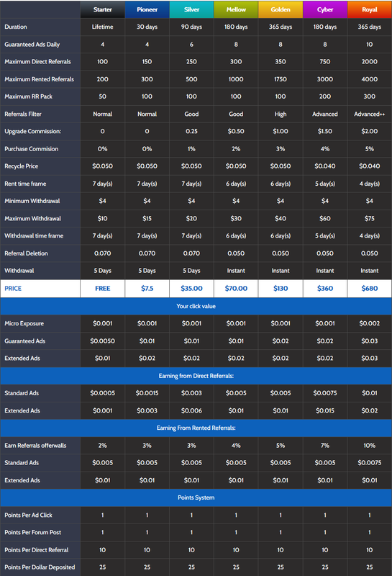Click 'Referral Deletion' row label
392x576 pixels.
coord(26,253)
